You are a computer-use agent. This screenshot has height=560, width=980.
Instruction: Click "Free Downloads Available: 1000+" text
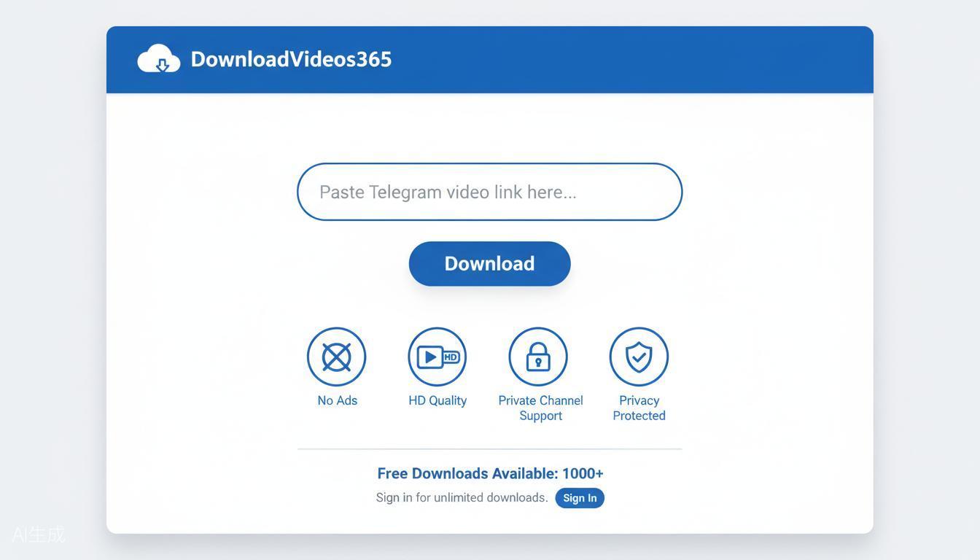(490, 473)
